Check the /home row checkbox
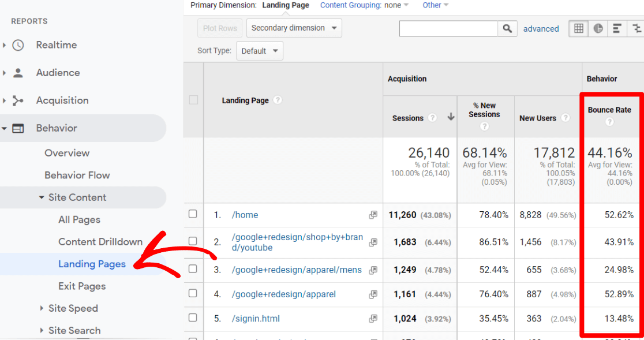This screenshot has width=644, height=340. coord(193,214)
